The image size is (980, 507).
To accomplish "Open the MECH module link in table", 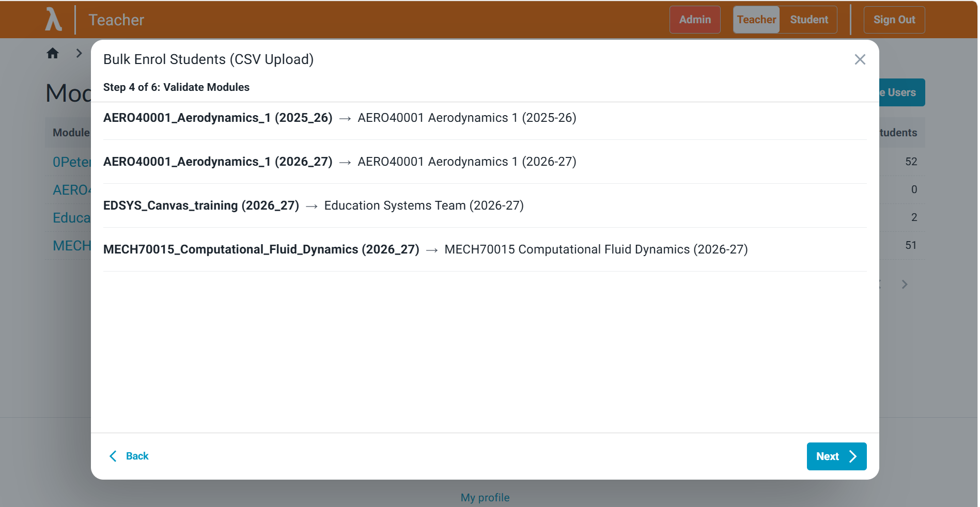I will coord(72,246).
